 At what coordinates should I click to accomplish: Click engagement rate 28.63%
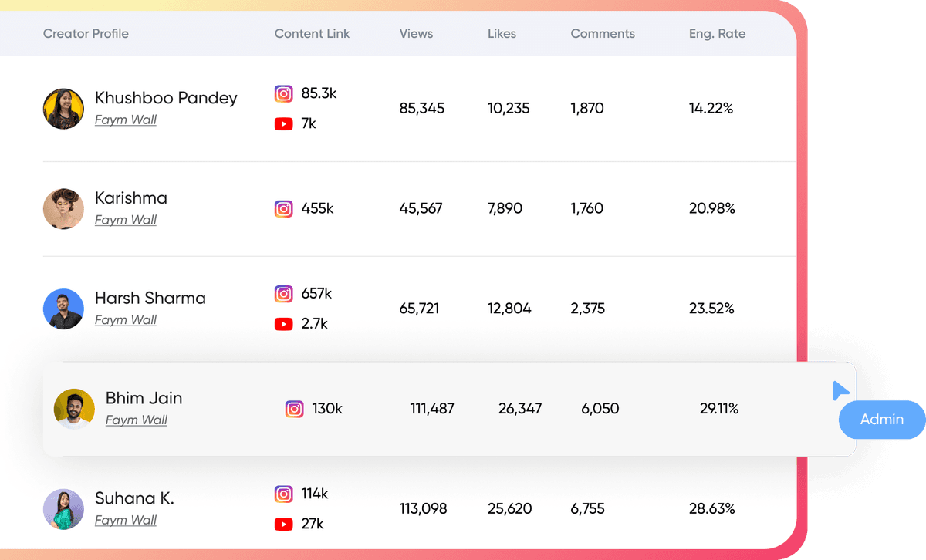pos(712,509)
